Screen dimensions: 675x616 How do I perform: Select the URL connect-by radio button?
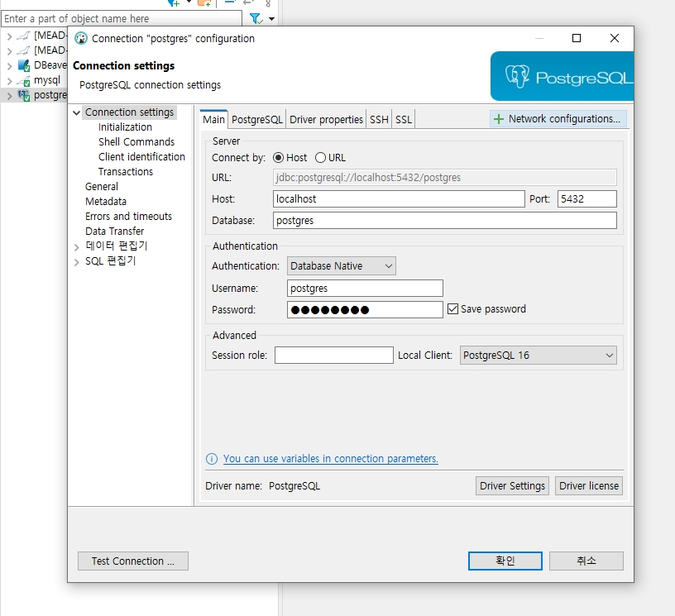[x=320, y=158]
